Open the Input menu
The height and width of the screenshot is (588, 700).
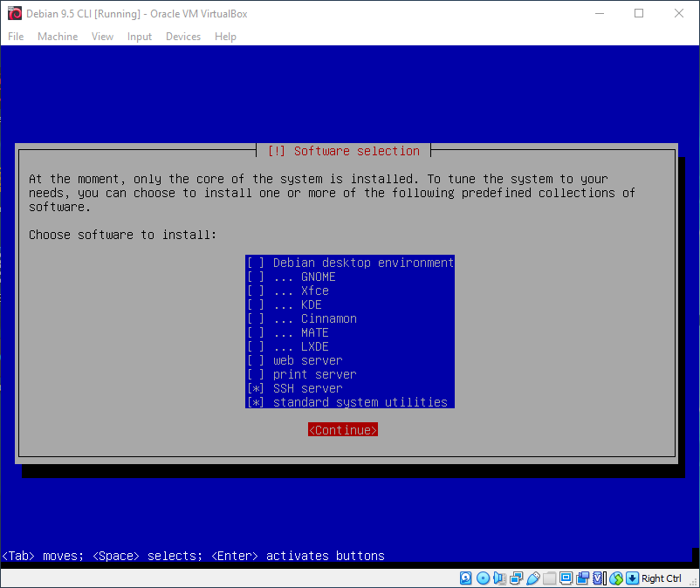pos(140,37)
